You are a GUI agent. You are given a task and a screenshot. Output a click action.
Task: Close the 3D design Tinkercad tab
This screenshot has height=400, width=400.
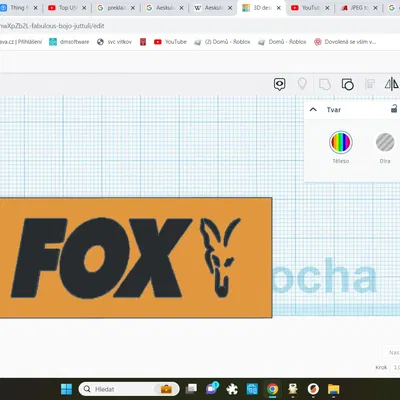pos(279,8)
